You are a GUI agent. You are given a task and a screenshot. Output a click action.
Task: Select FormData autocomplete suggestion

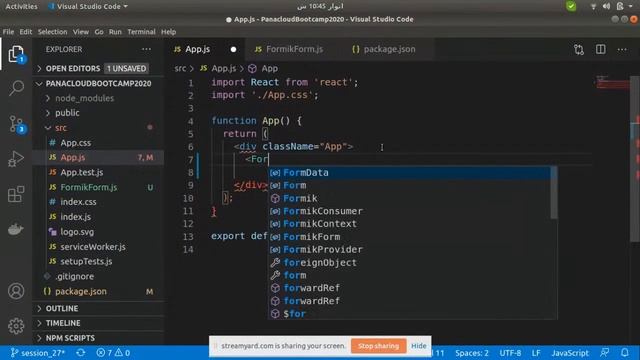pyautogui.click(x=409, y=172)
